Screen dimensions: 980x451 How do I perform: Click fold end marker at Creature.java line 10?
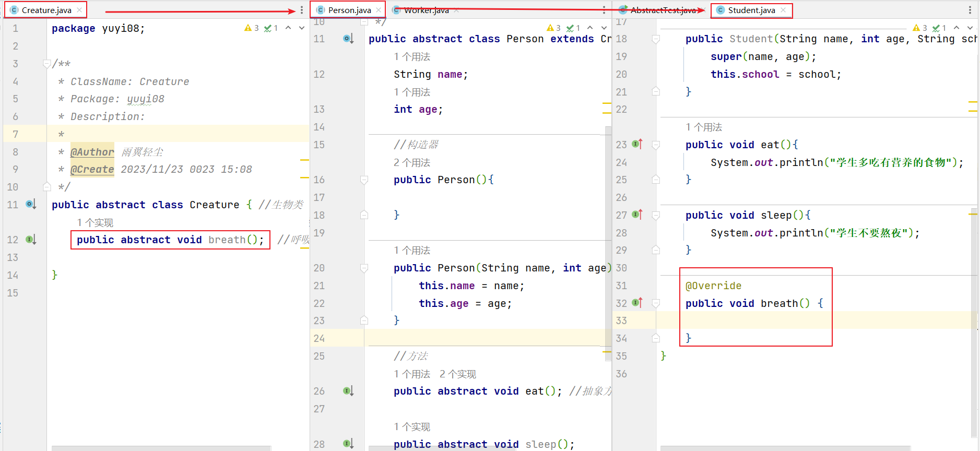click(47, 187)
